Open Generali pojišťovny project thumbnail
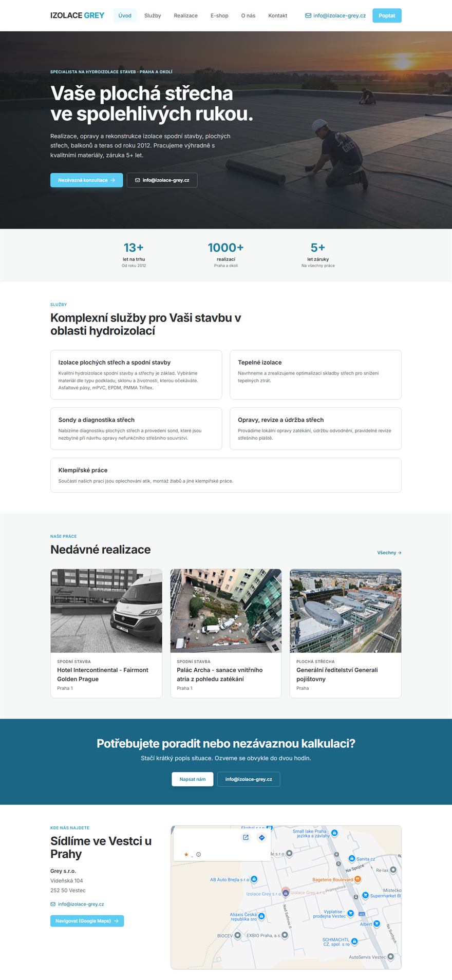Screen dimensions: 452x980 tap(346, 611)
